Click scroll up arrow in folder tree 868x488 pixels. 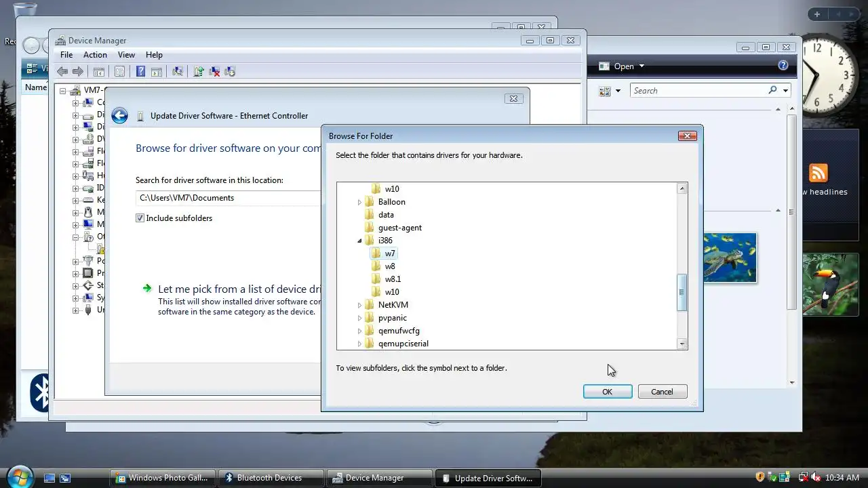pos(682,188)
